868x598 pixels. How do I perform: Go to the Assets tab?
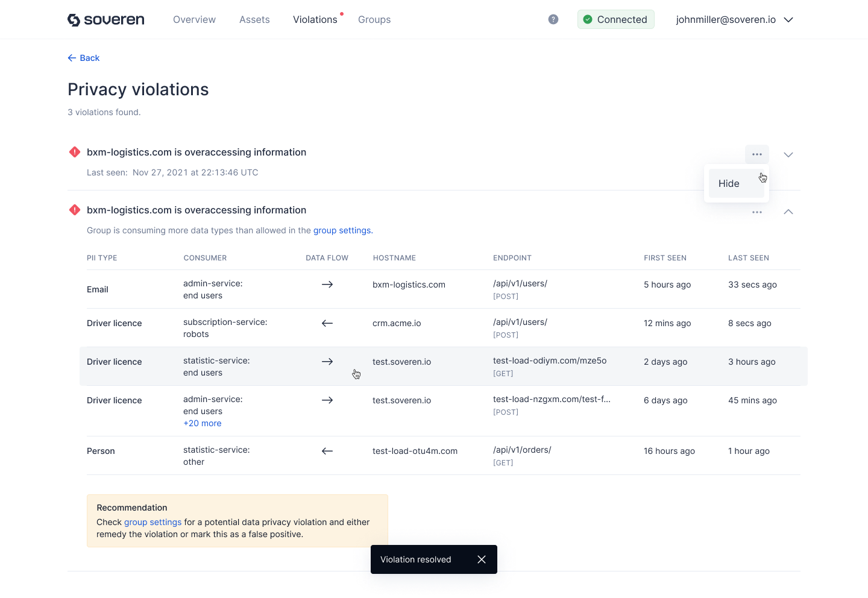[x=254, y=19]
